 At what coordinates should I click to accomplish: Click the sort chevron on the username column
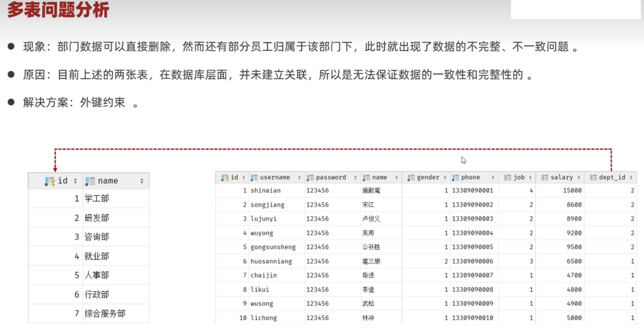299,177
